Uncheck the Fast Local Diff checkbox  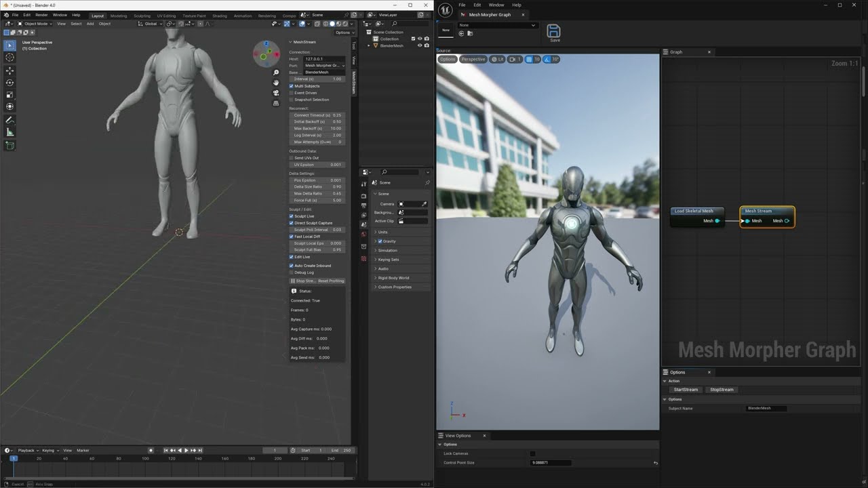(x=292, y=237)
